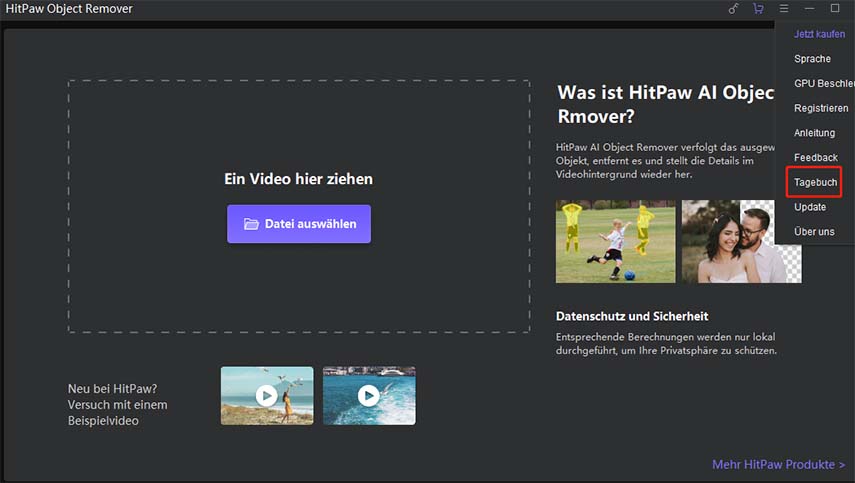Open the wedding couple example image
855x483 pixels.
pos(742,242)
